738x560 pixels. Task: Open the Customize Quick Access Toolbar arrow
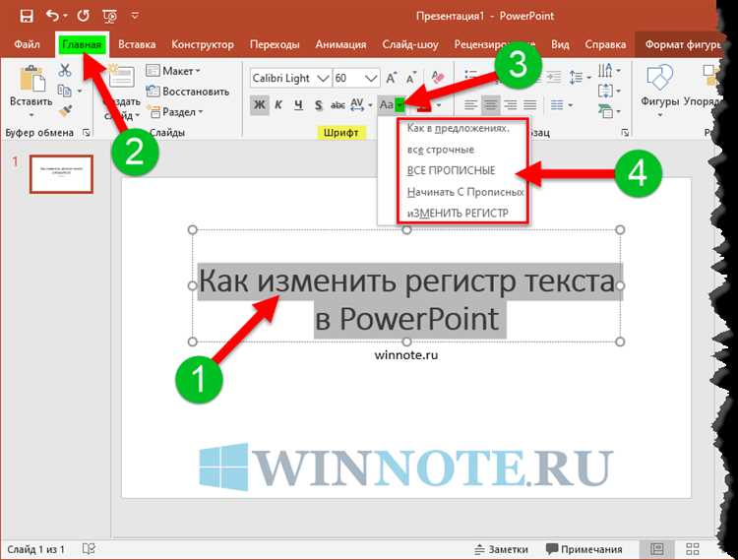tap(135, 16)
